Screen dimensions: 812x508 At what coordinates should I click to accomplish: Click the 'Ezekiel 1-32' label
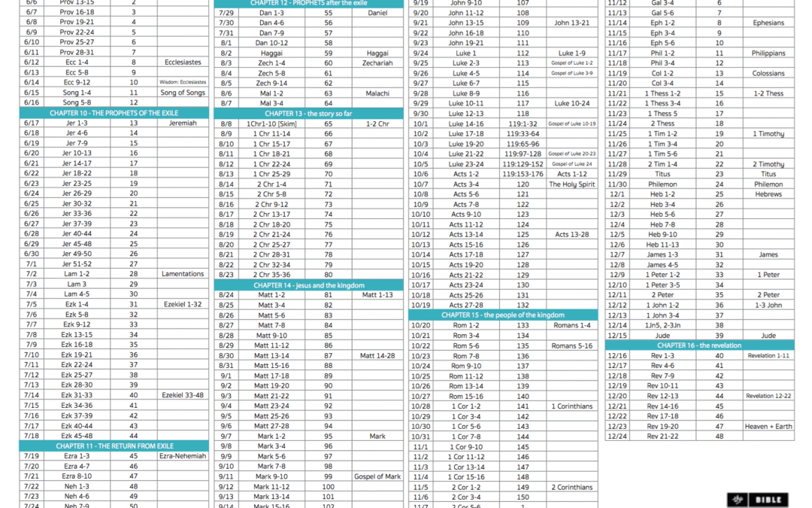click(183, 304)
